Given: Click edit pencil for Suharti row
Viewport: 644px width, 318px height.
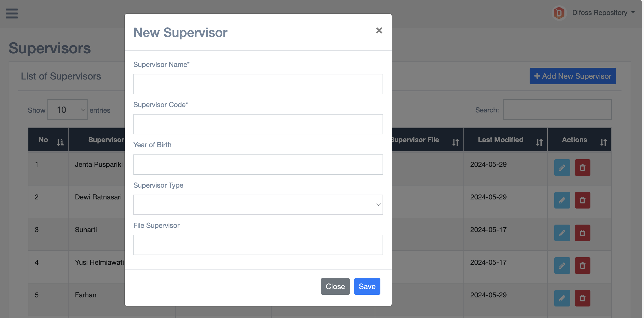Looking at the screenshot, I should pos(562,233).
